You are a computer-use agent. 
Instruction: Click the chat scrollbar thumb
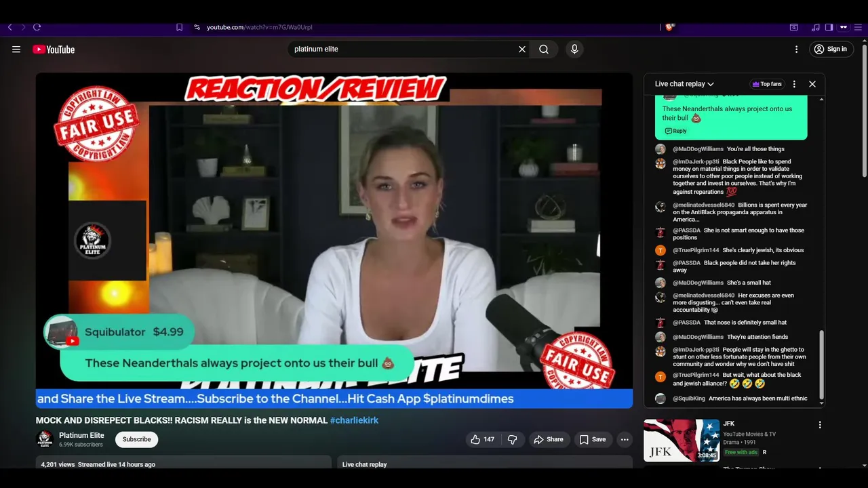pyautogui.click(x=822, y=364)
